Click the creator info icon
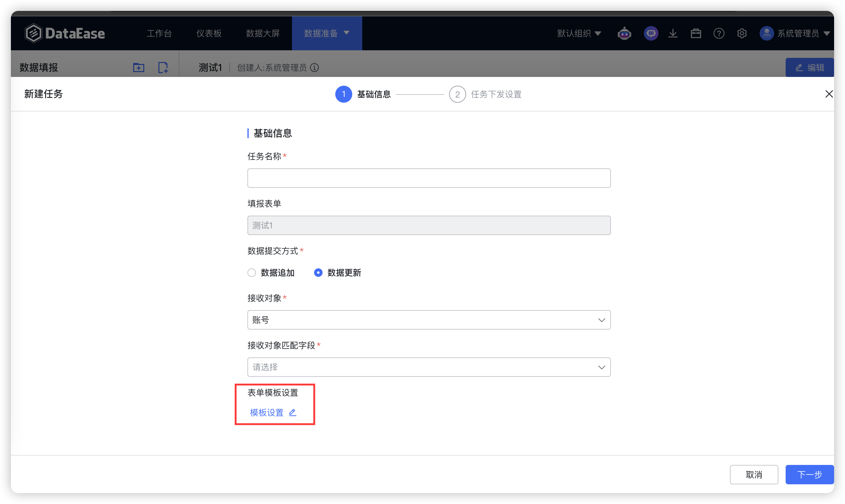This screenshot has width=845, height=504. [x=314, y=68]
